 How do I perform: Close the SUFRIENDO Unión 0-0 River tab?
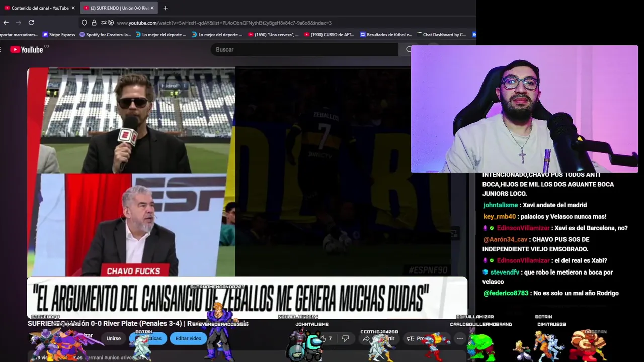tap(153, 8)
